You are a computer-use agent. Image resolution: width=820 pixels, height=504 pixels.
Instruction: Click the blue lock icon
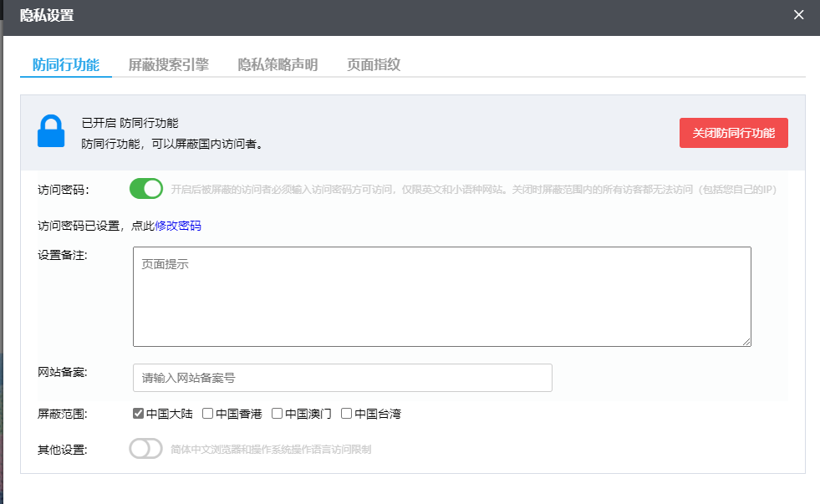tap(51, 132)
